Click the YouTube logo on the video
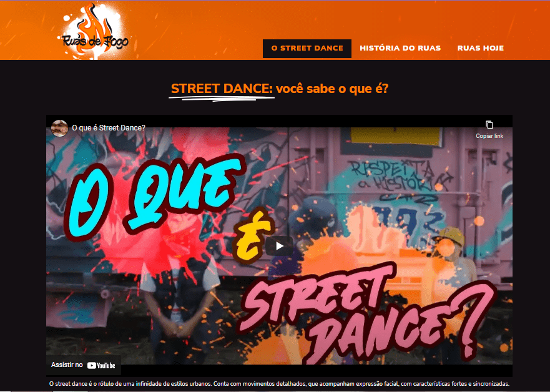This screenshot has width=550, height=392. click(x=101, y=365)
